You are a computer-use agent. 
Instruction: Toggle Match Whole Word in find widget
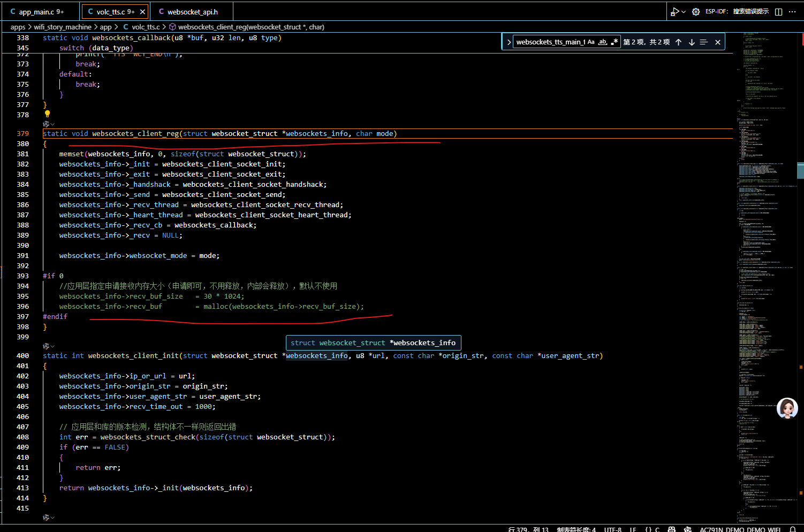(x=603, y=42)
